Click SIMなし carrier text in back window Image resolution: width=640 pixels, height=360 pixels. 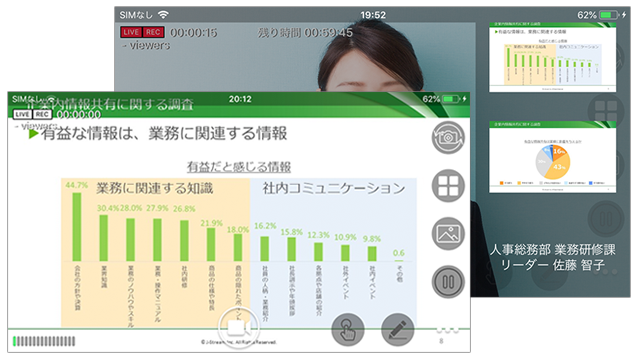tap(136, 15)
